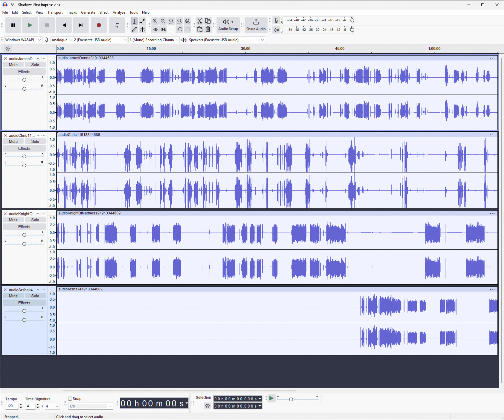The height and width of the screenshot is (420, 504).
Task: Click the Redo arrow
Action: tap(188, 29)
